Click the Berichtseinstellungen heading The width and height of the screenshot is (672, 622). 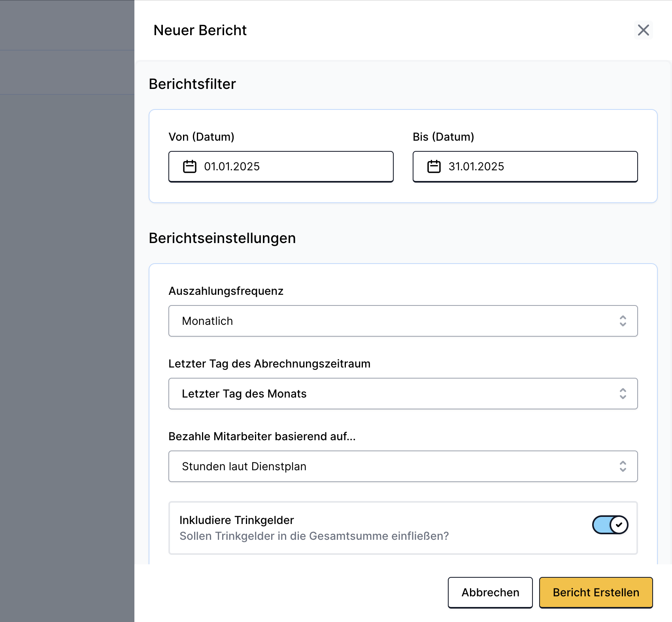[x=222, y=238]
